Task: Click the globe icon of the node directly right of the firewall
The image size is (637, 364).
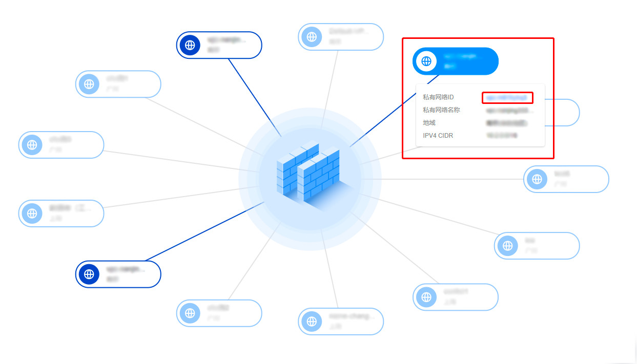Action: tap(537, 179)
